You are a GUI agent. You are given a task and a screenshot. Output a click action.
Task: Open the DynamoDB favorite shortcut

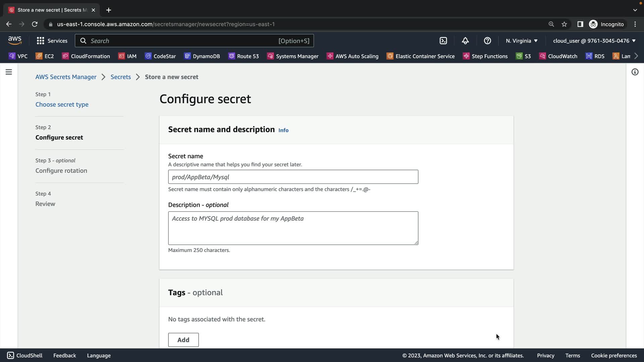point(202,56)
